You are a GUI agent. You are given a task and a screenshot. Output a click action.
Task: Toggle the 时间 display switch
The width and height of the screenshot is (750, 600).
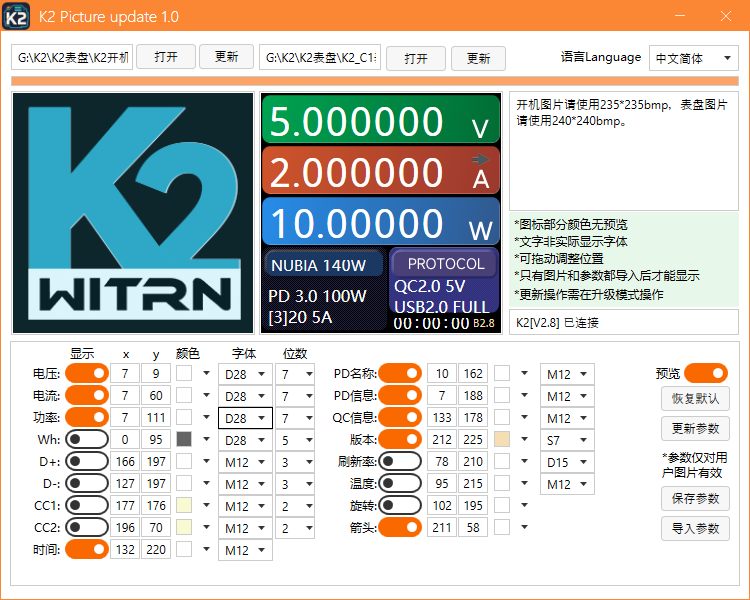tap(87, 549)
